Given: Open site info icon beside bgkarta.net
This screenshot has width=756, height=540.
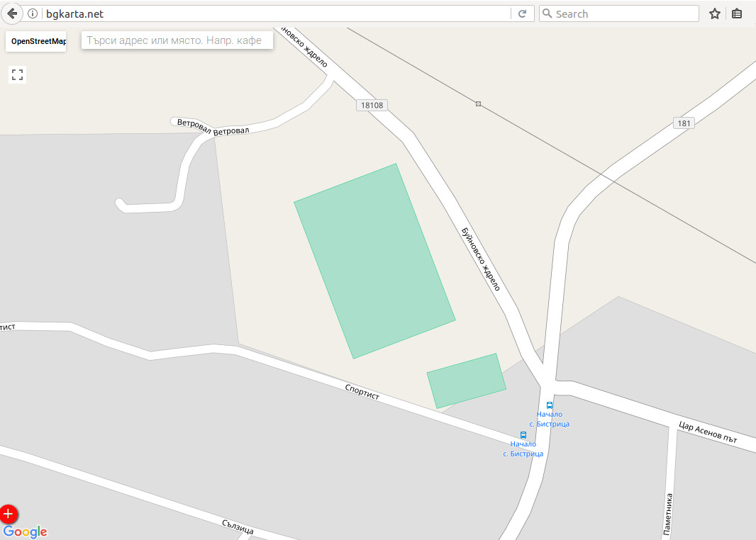Looking at the screenshot, I should pos(33,13).
